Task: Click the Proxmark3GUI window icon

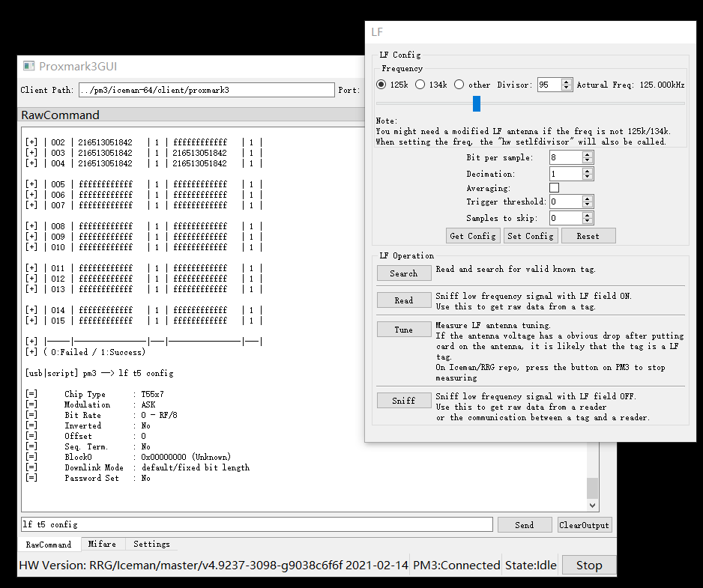Action: (29, 67)
